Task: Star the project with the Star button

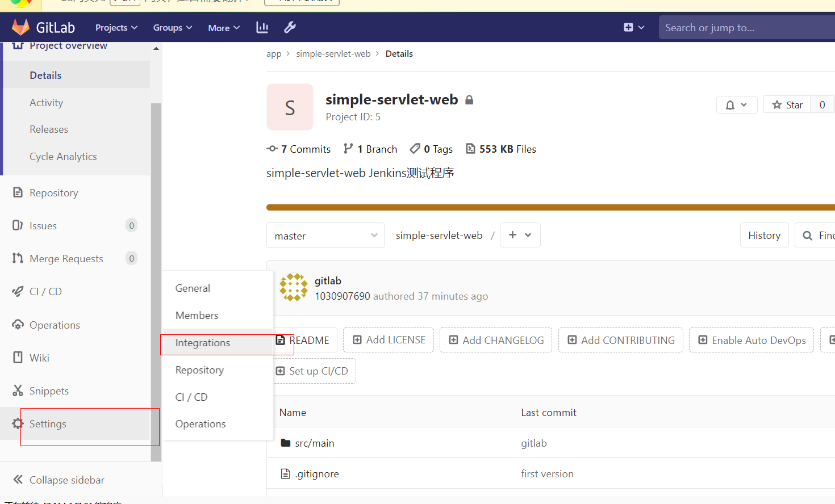Action: tap(787, 104)
